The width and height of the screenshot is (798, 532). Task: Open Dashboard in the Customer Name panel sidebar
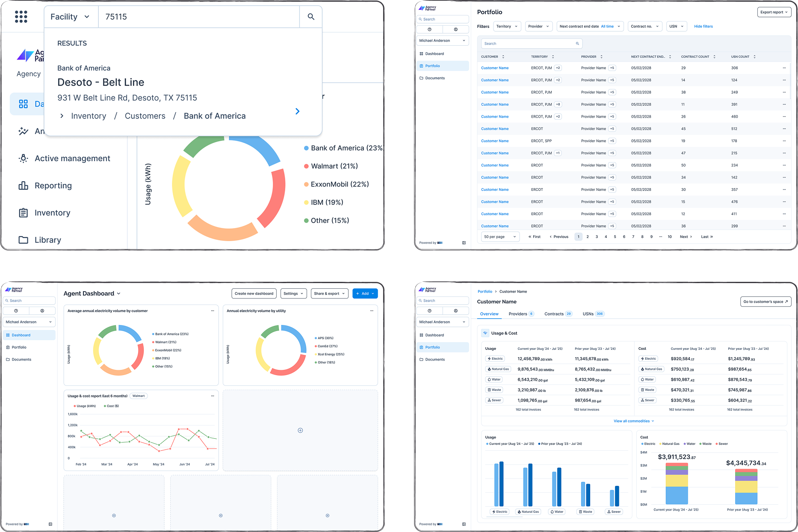[x=443, y=335]
